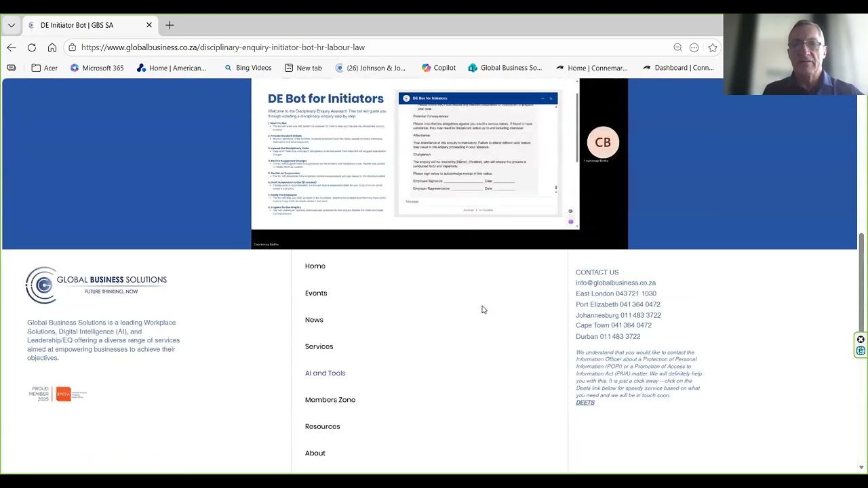Image resolution: width=868 pixels, height=488 pixels.
Task: Open the Members Zone footer link
Action: pyautogui.click(x=330, y=400)
